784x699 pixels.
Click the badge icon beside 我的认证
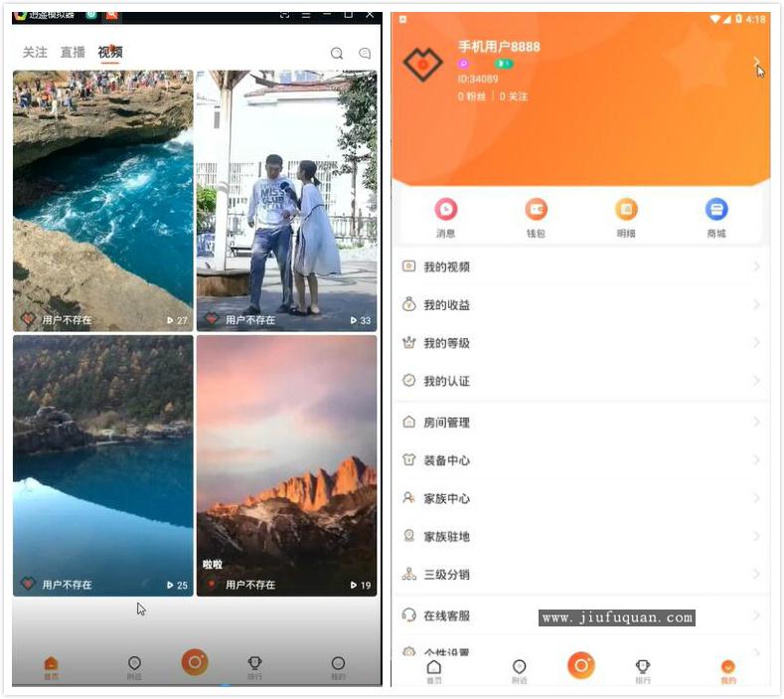[408, 380]
